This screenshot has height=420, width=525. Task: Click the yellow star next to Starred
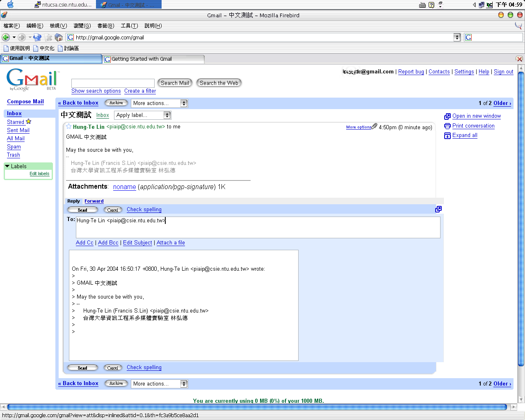click(28, 121)
